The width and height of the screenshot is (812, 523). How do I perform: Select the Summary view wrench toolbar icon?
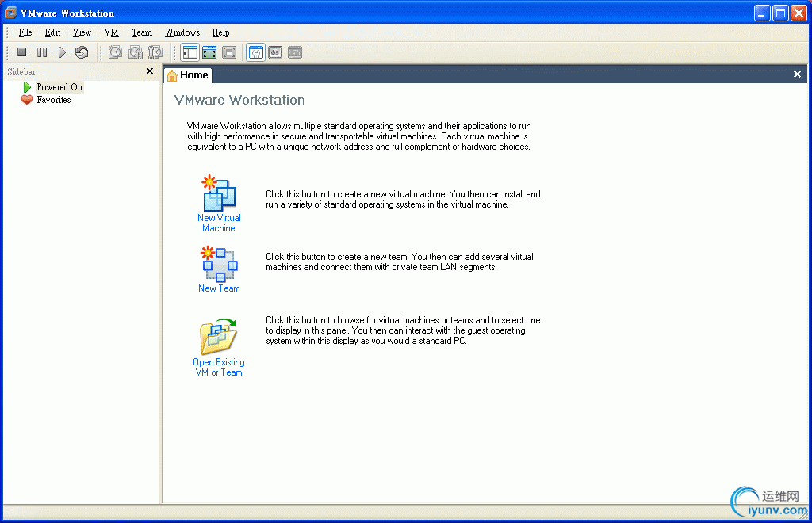coord(256,52)
